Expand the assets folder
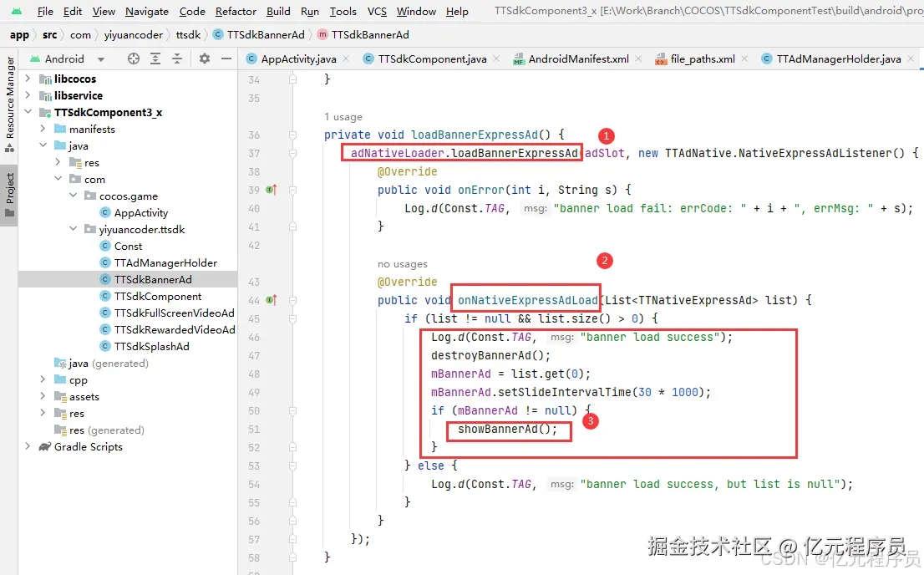 [x=43, y=396]
